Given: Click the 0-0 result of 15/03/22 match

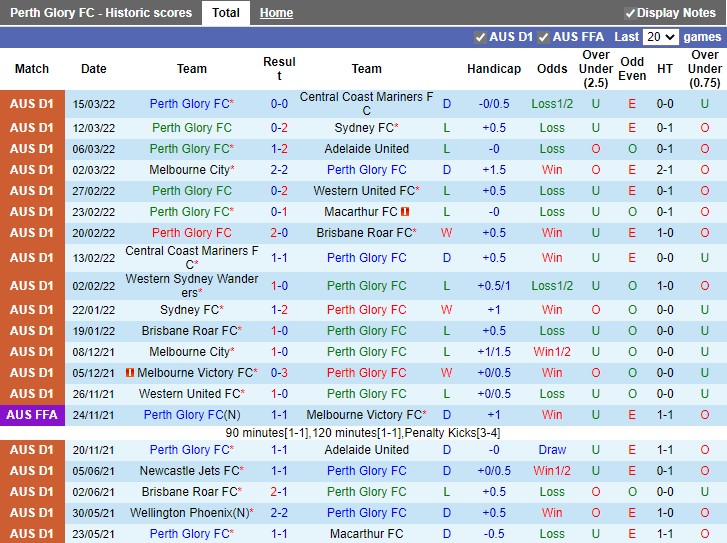Looking at the screenshot, I should click(279, 104).
